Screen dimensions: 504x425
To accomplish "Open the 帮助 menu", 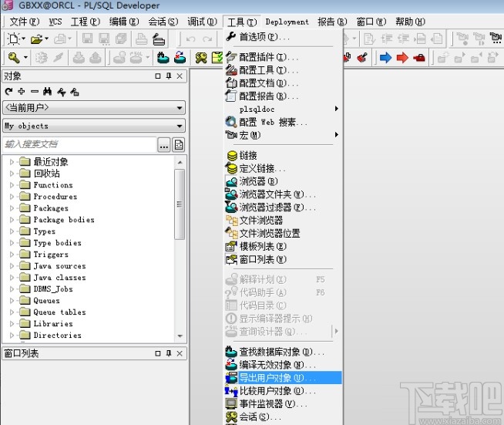I will click(x=410, y=22).
